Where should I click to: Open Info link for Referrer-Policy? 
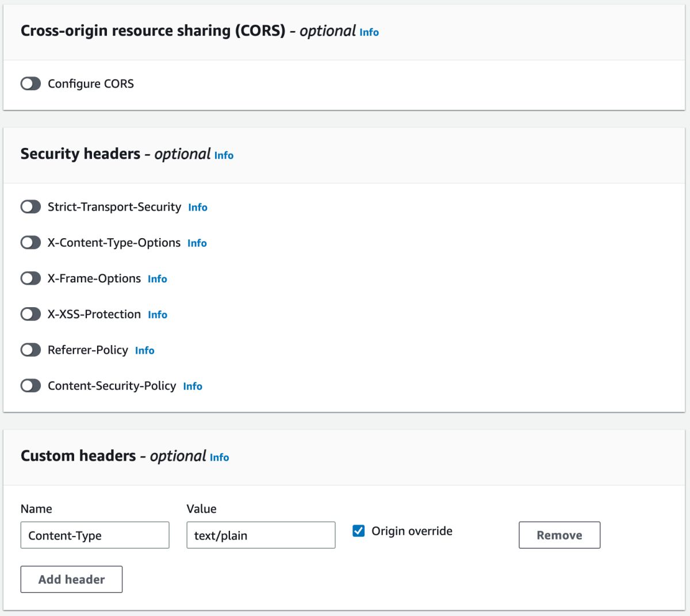click(x=145, y=350)
